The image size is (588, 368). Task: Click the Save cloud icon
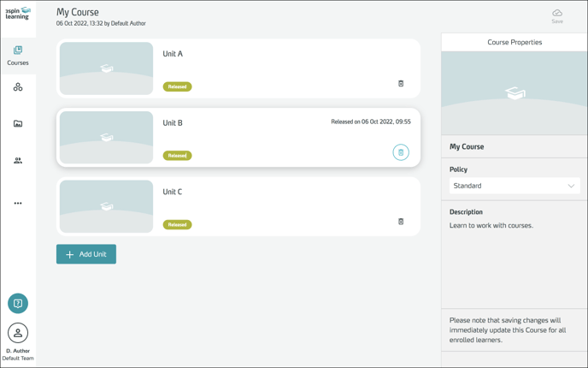click(557, 15)
